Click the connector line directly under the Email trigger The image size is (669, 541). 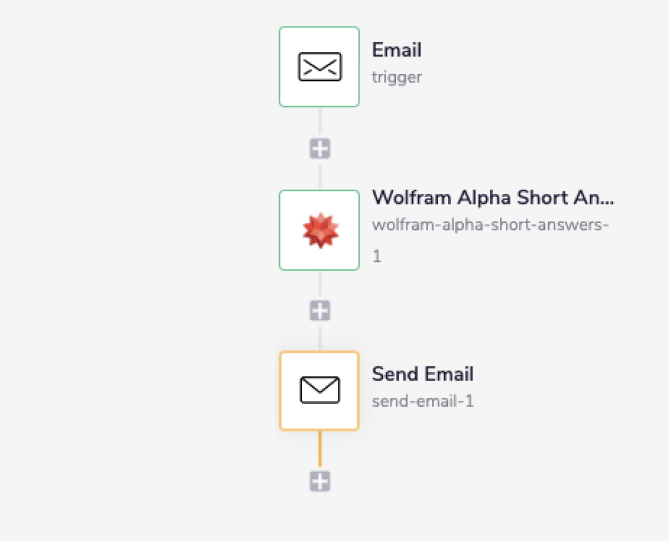[320, 122]
